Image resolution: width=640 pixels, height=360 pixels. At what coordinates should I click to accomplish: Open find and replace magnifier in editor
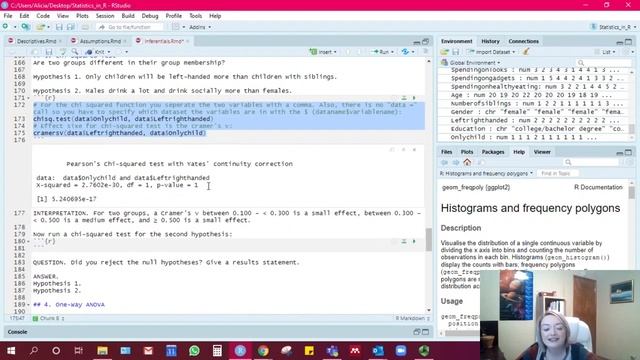point(75,52)
